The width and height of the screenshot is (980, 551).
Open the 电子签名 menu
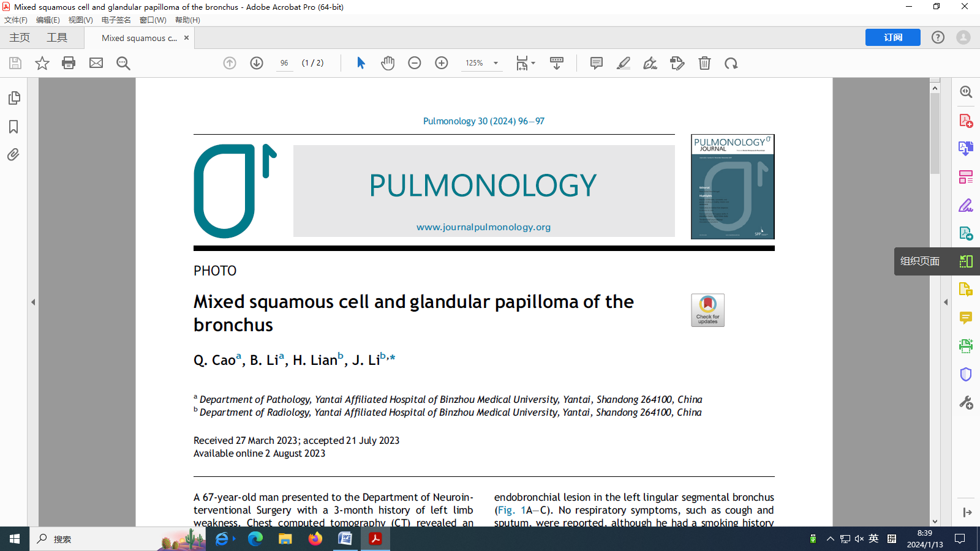[x=116, y=20]
